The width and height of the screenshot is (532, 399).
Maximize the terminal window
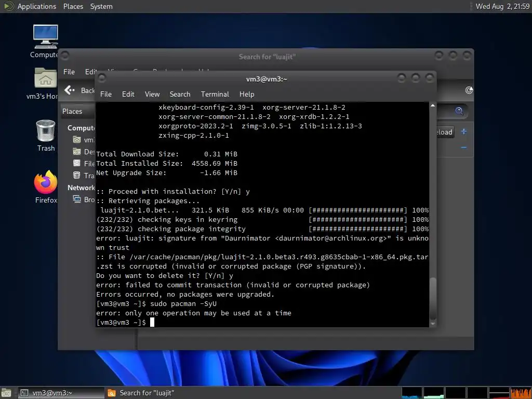[415, 78]
